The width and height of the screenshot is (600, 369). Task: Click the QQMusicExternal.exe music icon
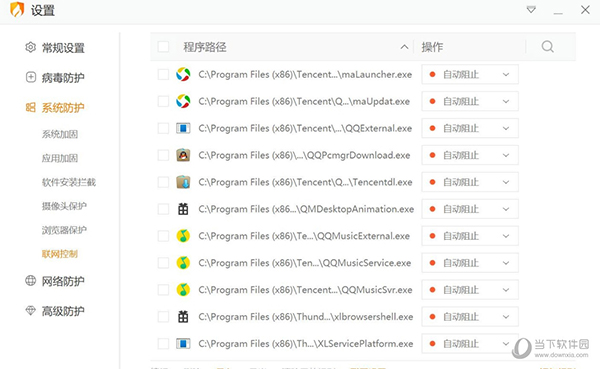[x=183, y=236]
